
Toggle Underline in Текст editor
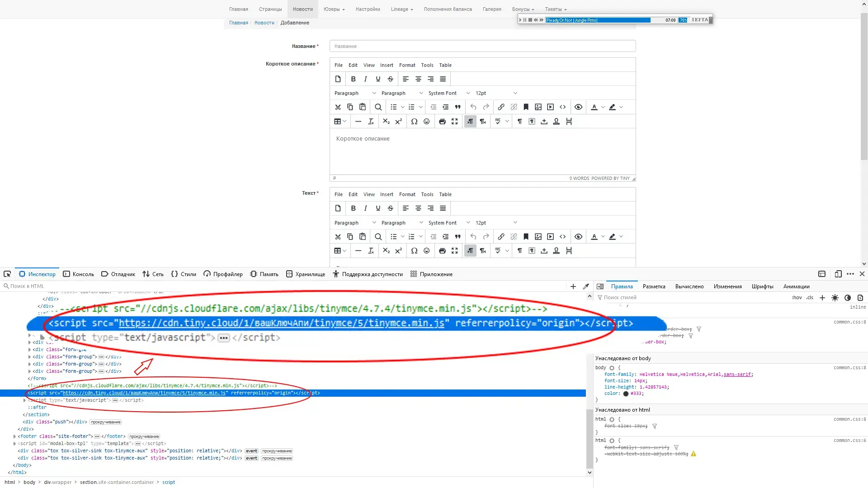(378, 208)
